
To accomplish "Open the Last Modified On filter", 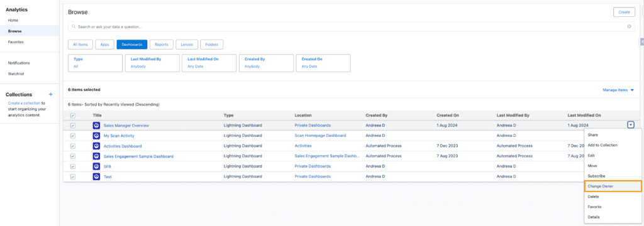I will (209, 63).
